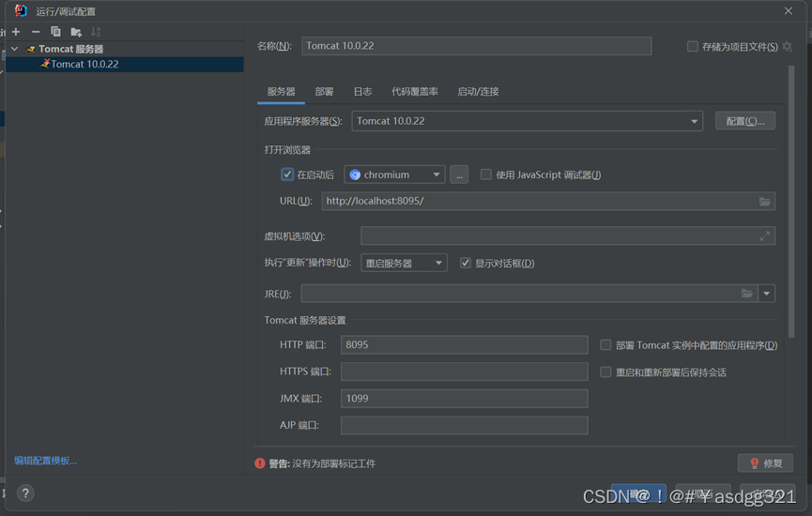Image resolution: width=812 pixels, height=516 pixels.
Task: Click the settings panel vertical scrollbar
Action: (790, 202)
